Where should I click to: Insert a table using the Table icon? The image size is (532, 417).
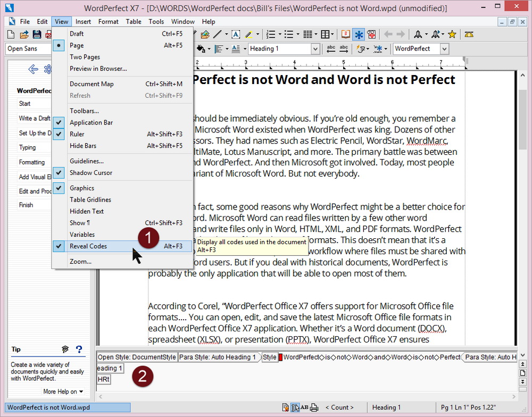click(325, 34)
